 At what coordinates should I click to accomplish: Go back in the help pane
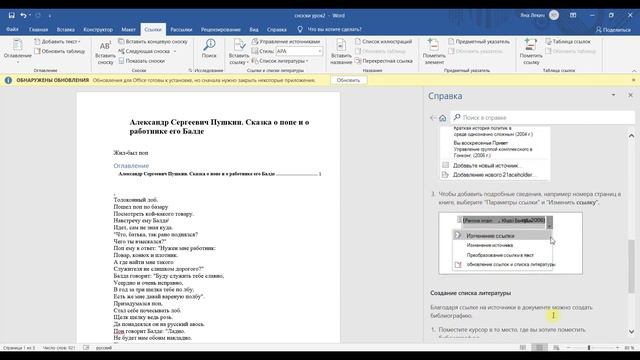[433, 118]
